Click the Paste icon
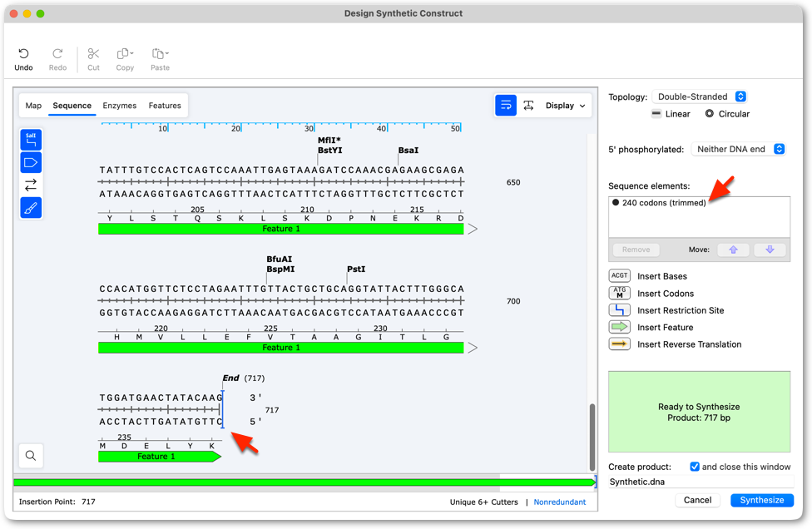Viewport: 812px width, 529px height. [160, 54]
